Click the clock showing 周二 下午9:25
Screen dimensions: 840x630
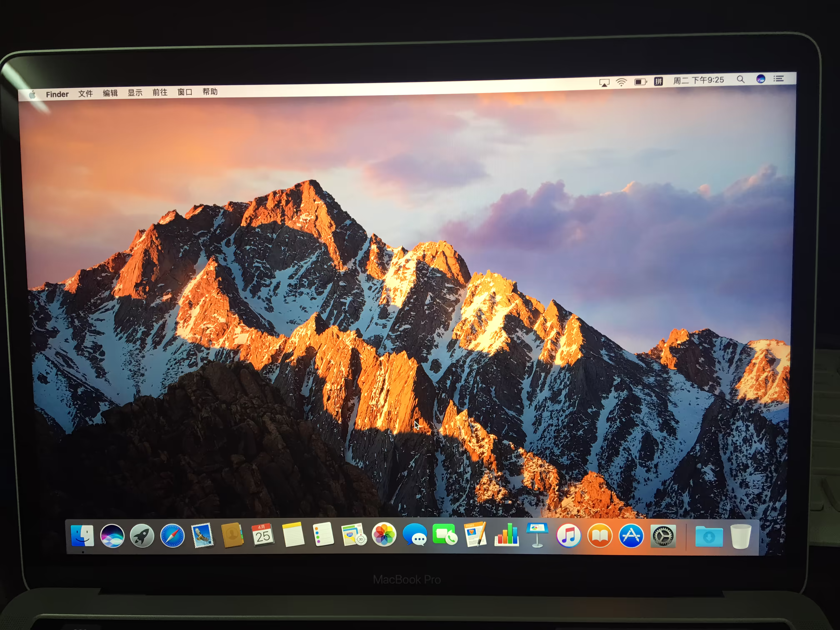(699, 80)
